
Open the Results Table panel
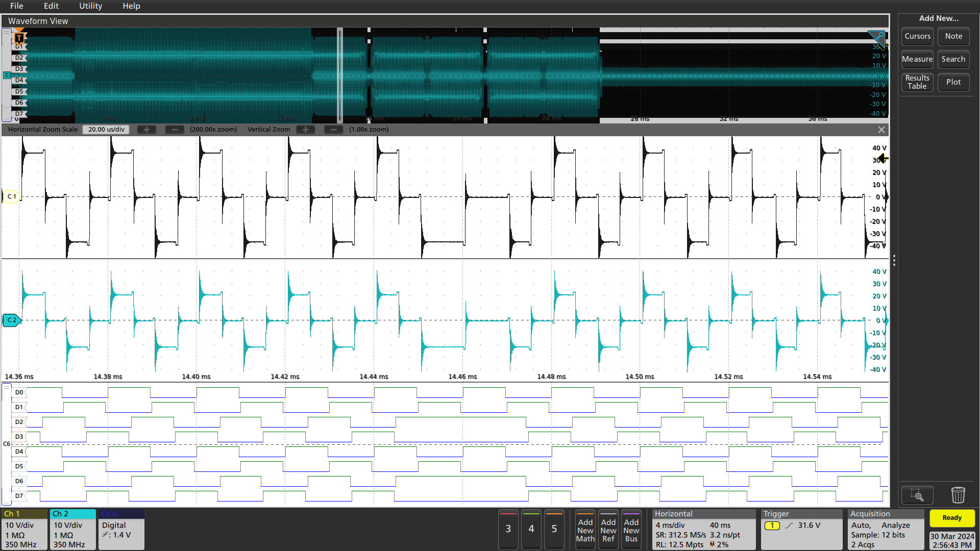point(917,82)
